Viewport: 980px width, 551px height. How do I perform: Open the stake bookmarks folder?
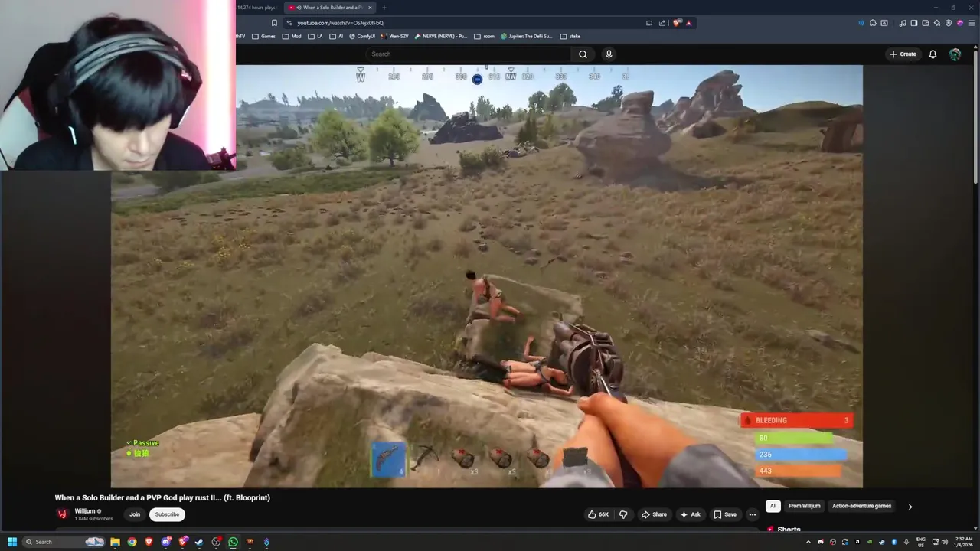click(x=570, y=36)
